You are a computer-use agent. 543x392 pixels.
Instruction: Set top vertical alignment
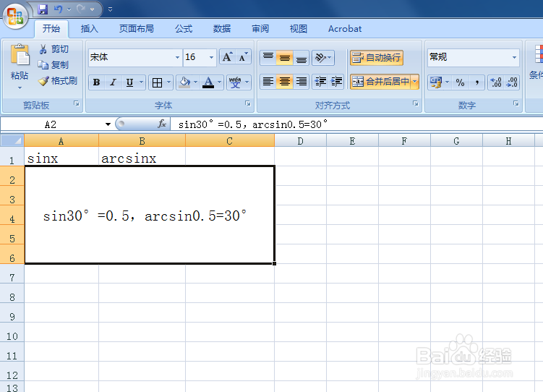pyautogui.click(x=268, y=57)
